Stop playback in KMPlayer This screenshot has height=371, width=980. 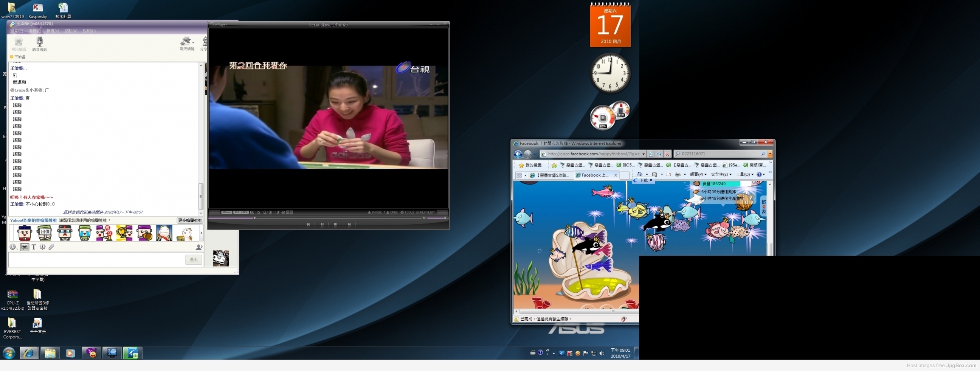(335, 225)
